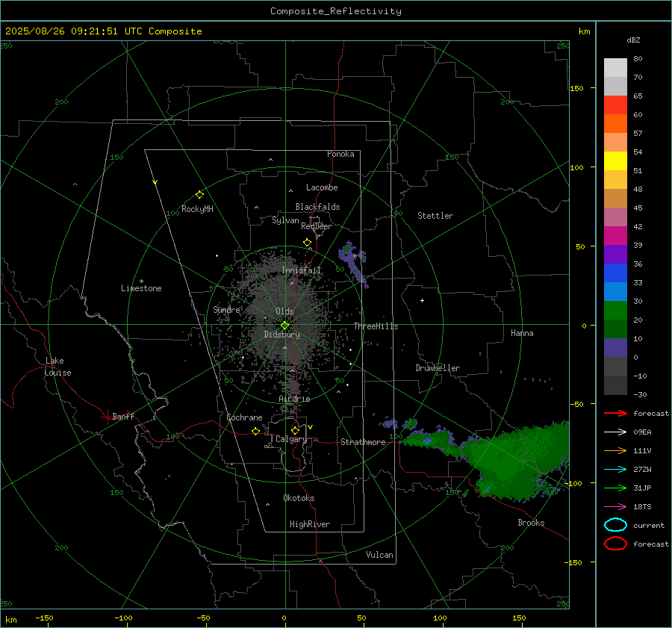
Task: Click the Didsbury label
Action: point(281,335)
